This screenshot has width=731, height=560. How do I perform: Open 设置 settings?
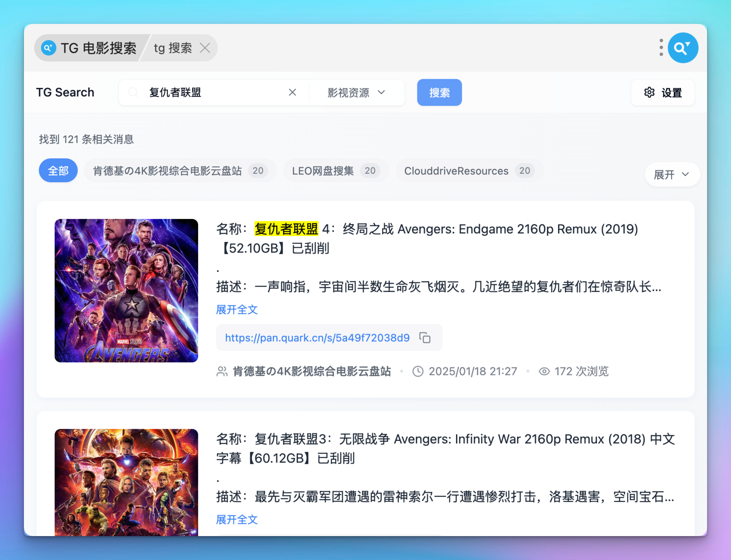[663, 92]
